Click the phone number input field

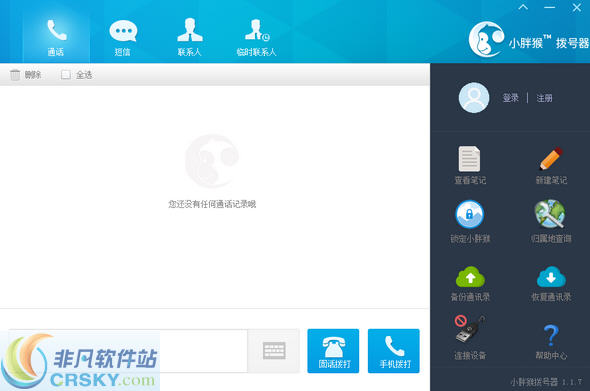point(128,351)
